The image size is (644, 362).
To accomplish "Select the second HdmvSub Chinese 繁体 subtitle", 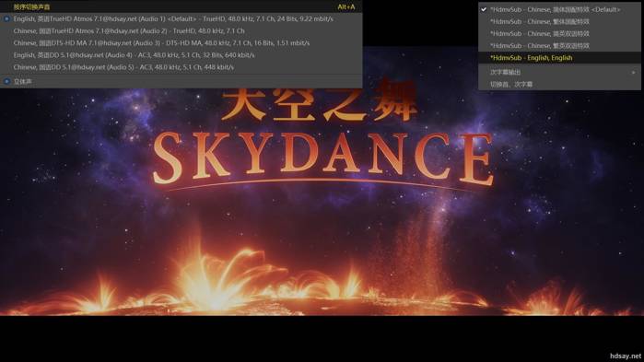I will tap(559, 21).
